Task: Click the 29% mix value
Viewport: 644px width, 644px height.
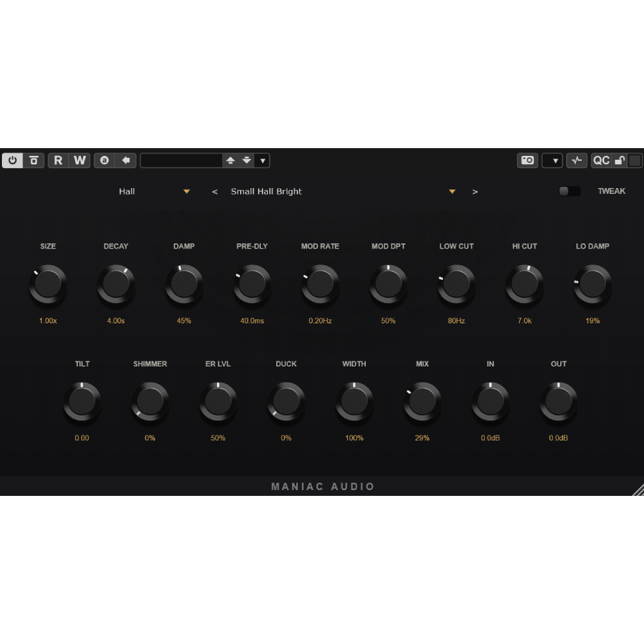Action: coord(422,438)
